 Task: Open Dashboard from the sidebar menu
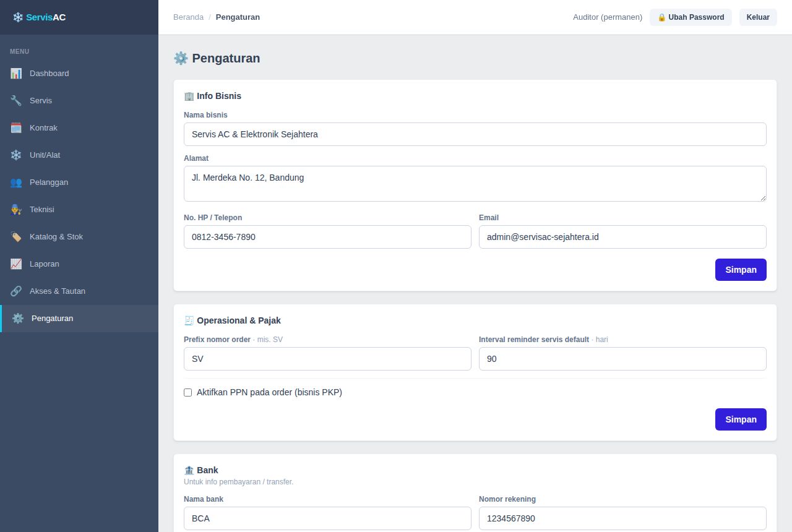point(79,74)
